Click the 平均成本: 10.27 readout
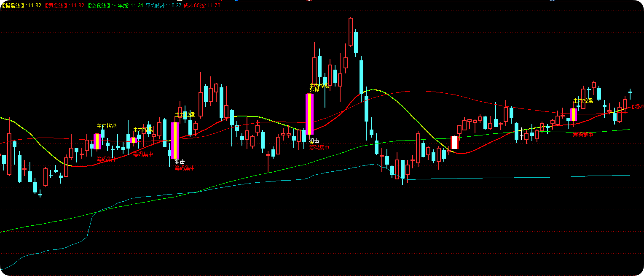The width and height of the screenshot is (644, 276). click(x=164, y=5)
